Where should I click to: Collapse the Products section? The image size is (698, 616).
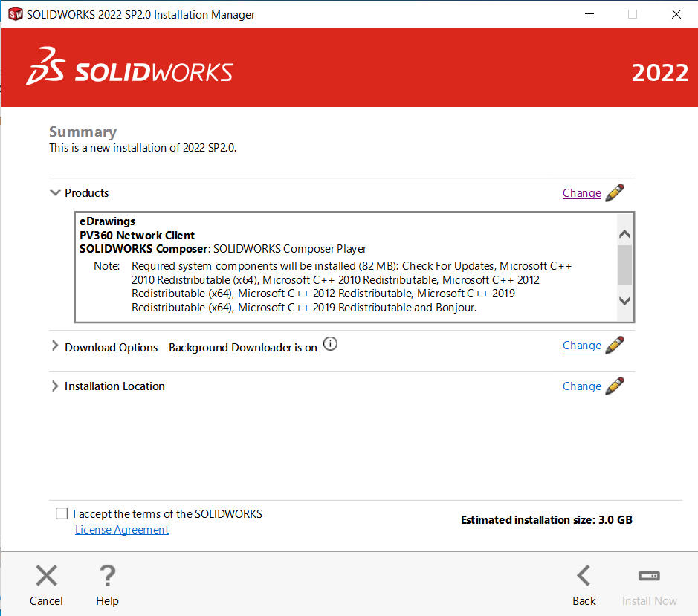(55, 193)
